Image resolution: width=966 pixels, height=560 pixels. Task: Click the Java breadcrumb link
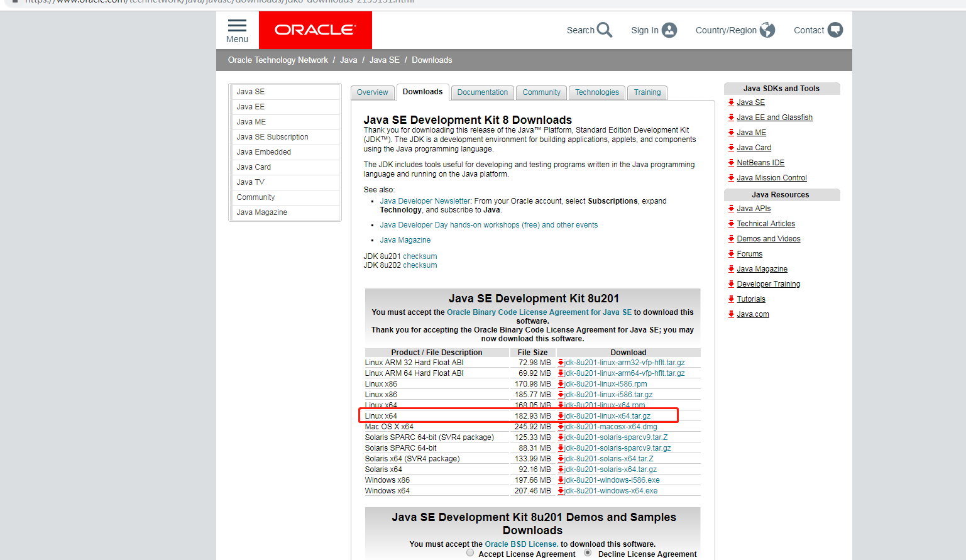click(348, 60)
